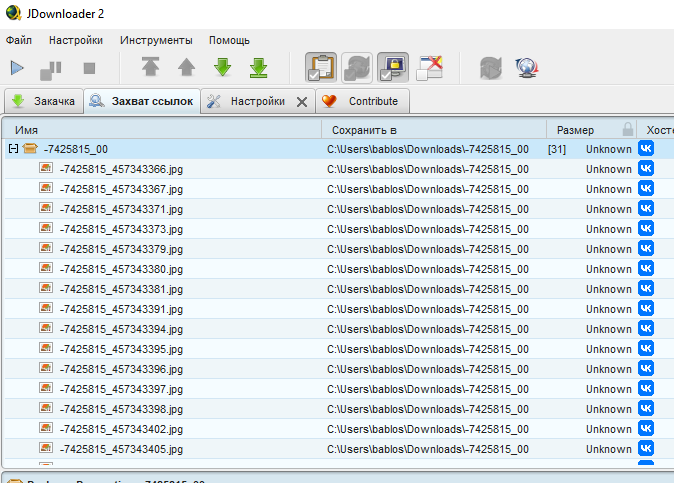Screen dimensions: 674x483
Task: Click the Pause downloads icon
Action: pos(51,69)
